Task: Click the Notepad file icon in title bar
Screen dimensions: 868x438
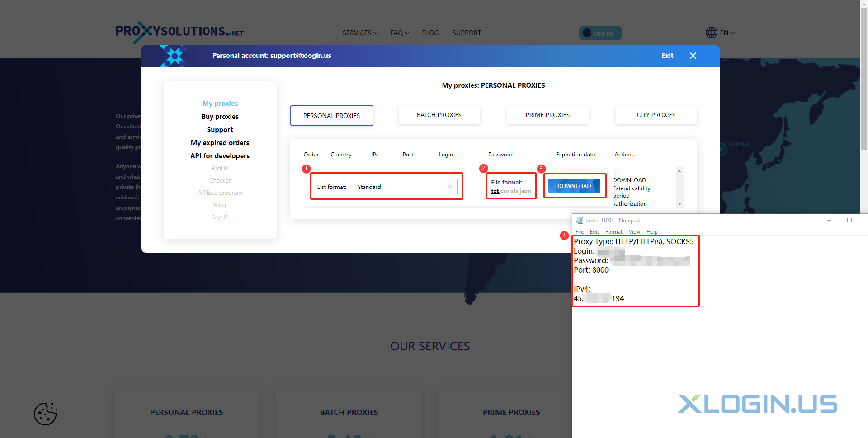Action: [x=580, y=220]
